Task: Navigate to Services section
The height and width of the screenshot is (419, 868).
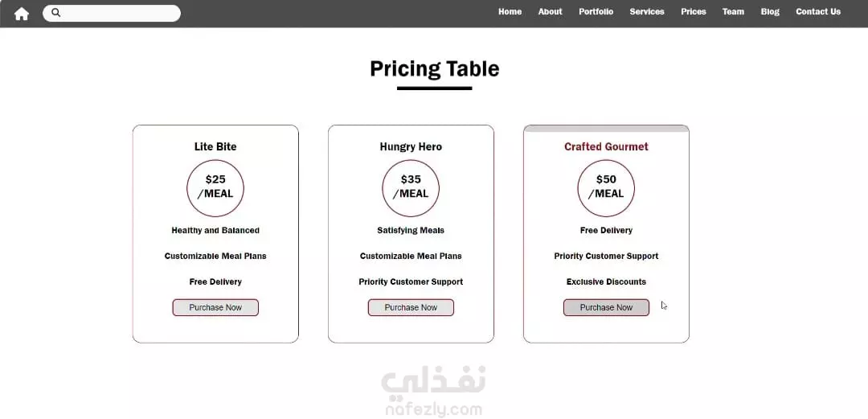Action: click(x=647, y=12)
